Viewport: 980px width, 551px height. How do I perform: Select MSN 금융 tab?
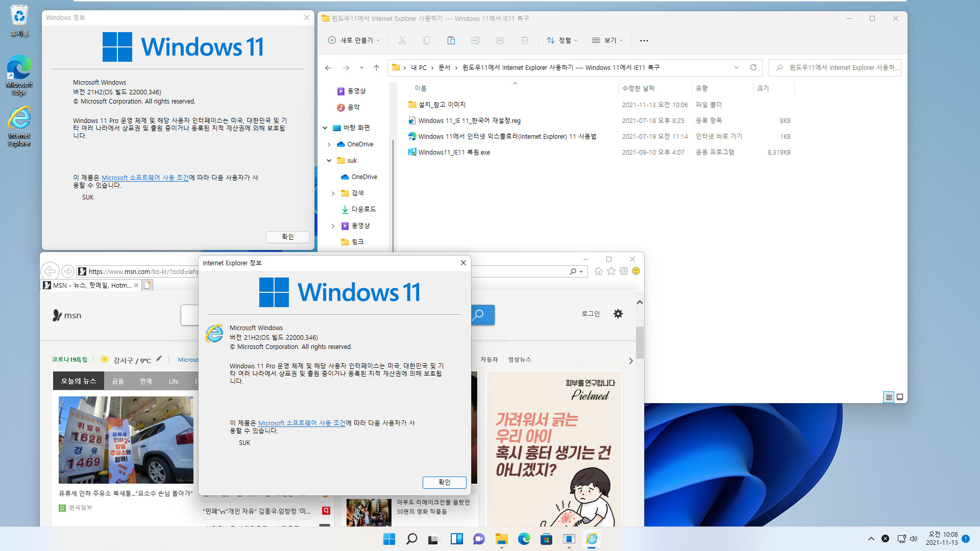pyautogui.click(x=118, y=381)
